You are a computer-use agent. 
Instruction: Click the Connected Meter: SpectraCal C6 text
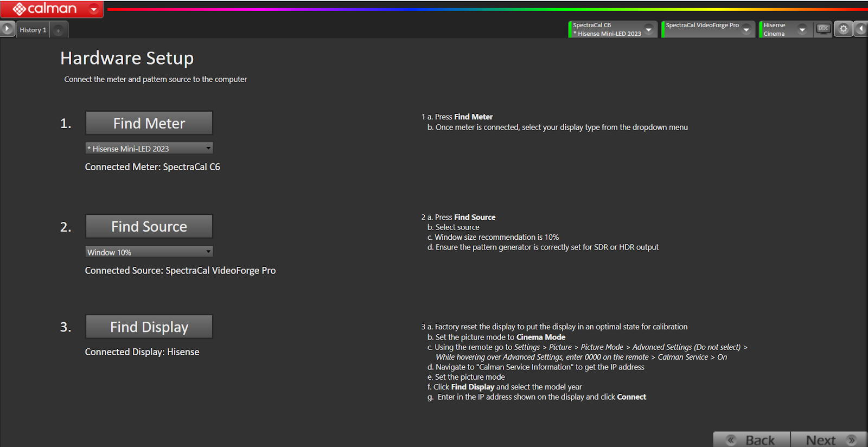pyautogui.click(x=152, y=167)
